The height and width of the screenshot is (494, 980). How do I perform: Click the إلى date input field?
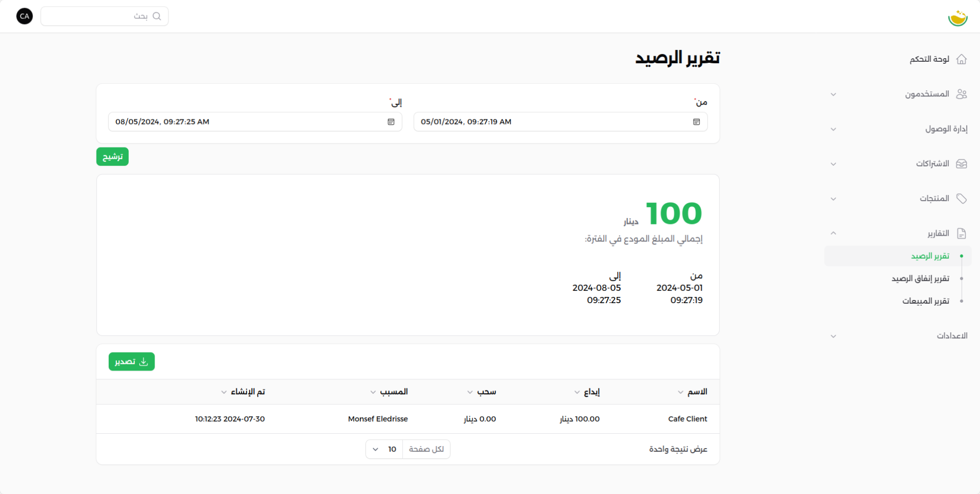(x=255, y=122)
